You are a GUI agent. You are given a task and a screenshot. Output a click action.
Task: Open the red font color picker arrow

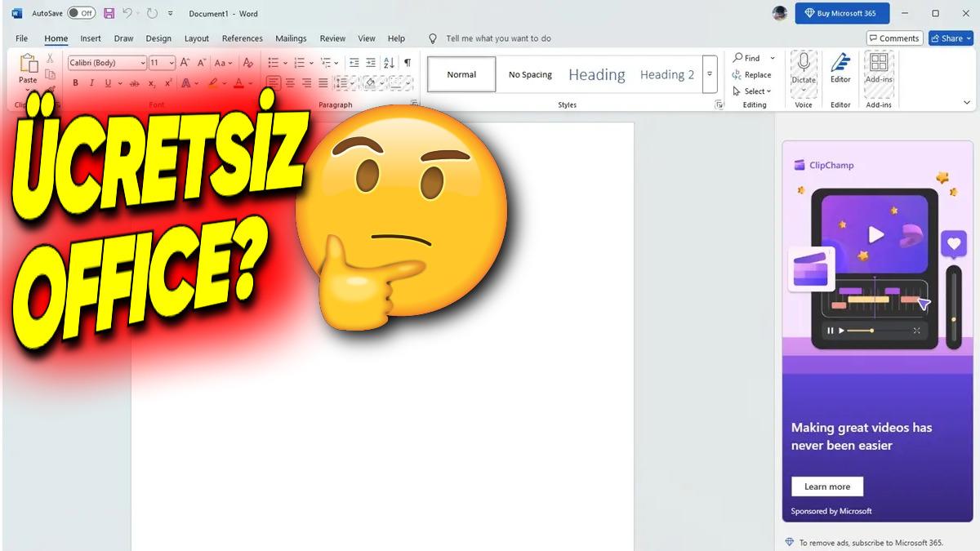[250, 83]
